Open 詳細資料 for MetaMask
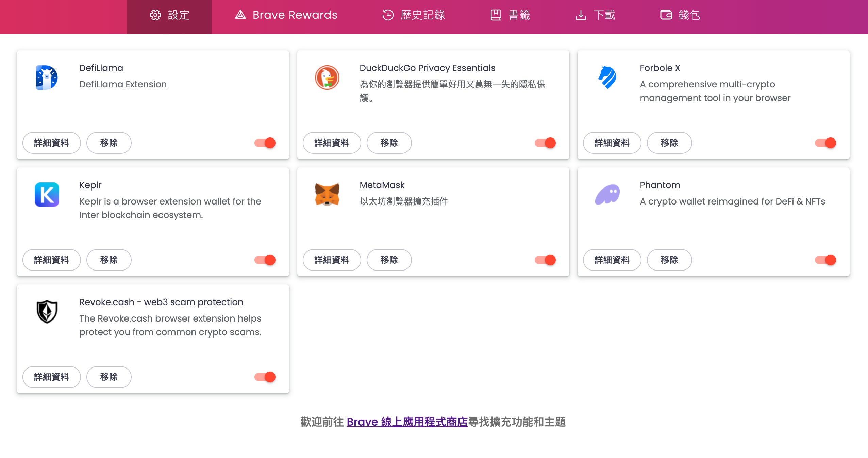868x458 pixels. click(332, 260)
